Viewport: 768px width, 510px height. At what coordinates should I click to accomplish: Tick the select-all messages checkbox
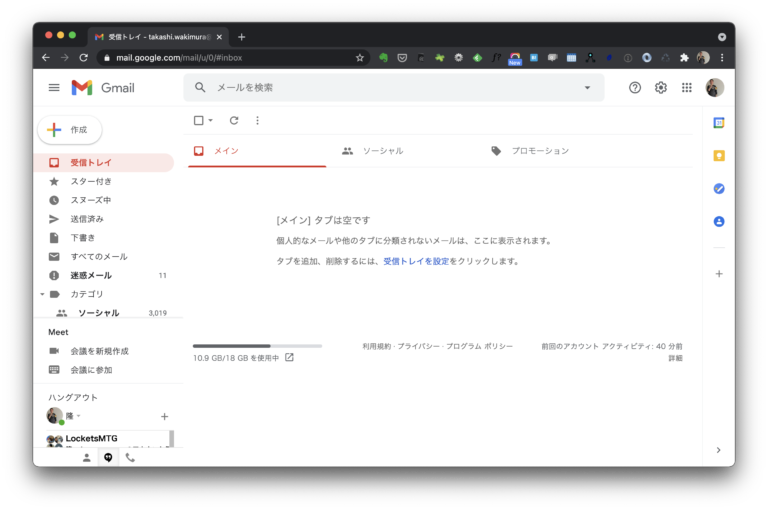point(198,121)
